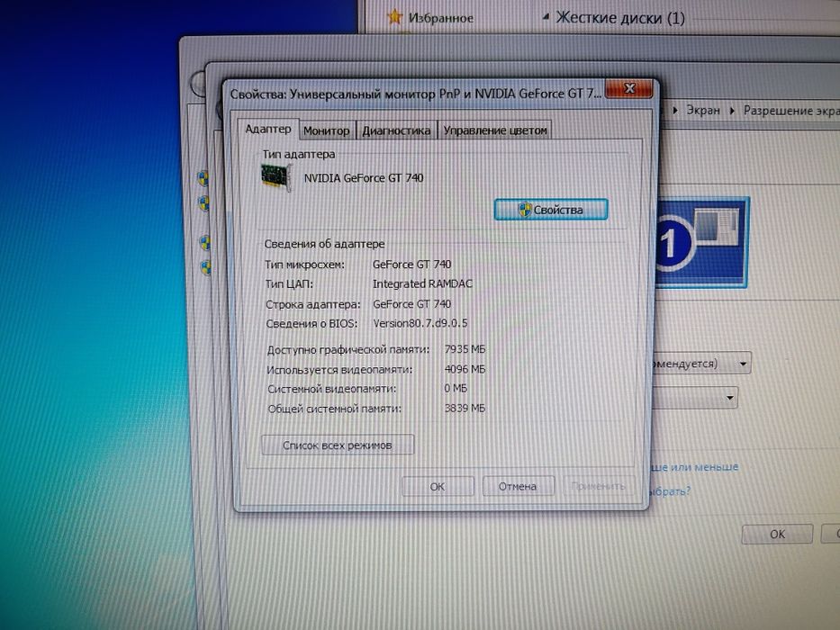840x630 pixels.
Task: Click NVIDIA GeForce GT 740 adapter name
Action: click(364, 178)
